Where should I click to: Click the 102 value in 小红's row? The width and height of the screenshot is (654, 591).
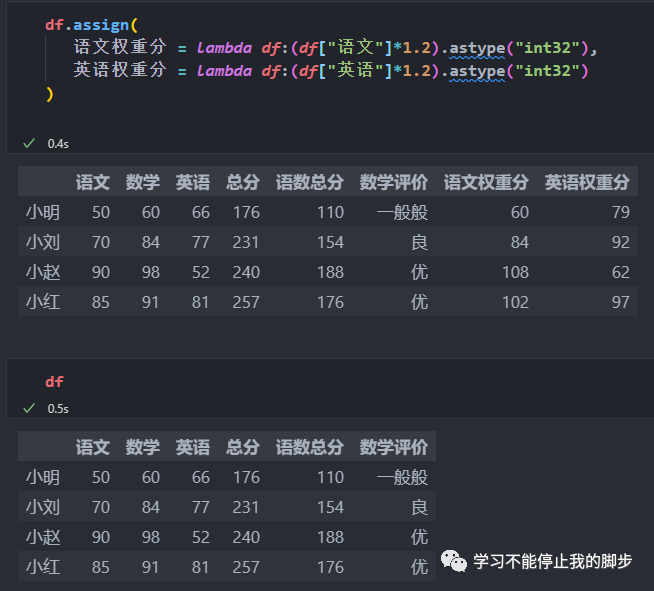[x=516, y=302]
